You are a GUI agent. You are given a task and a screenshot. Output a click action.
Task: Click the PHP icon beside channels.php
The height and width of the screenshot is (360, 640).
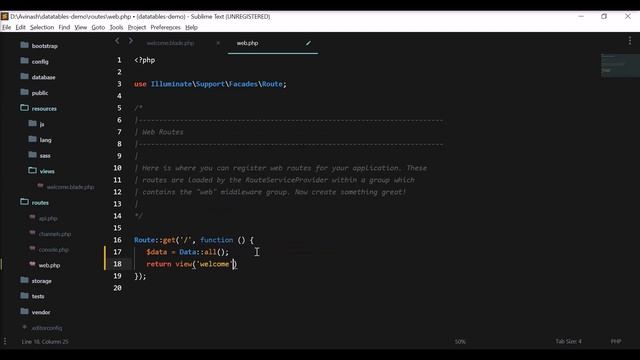pyautogui.click(x=32, y=233)
